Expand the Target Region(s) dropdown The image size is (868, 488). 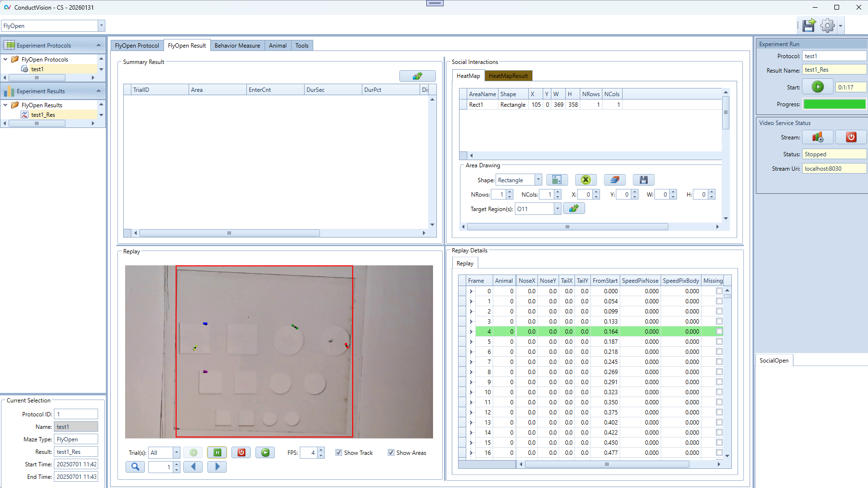tap(557, 209)
